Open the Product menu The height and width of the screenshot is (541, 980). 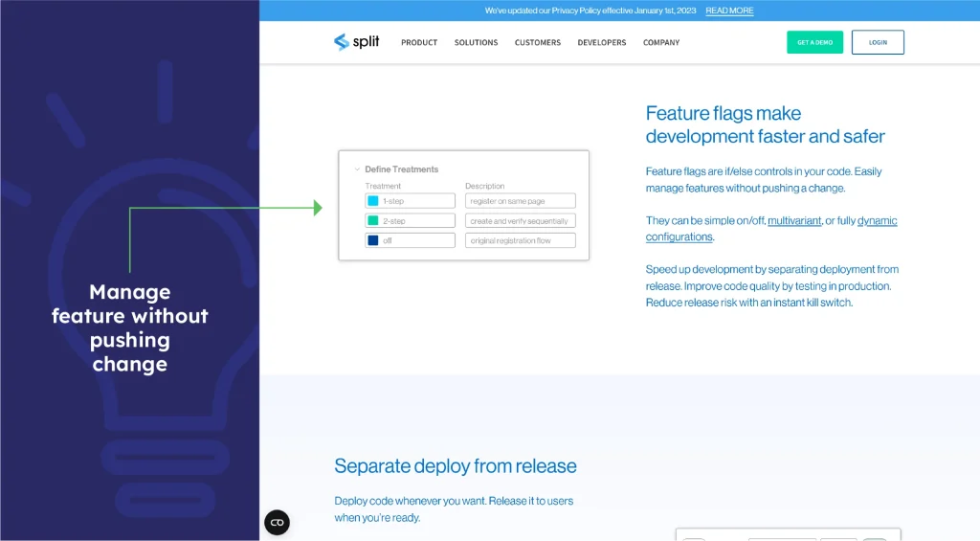(x=419, y=43)
